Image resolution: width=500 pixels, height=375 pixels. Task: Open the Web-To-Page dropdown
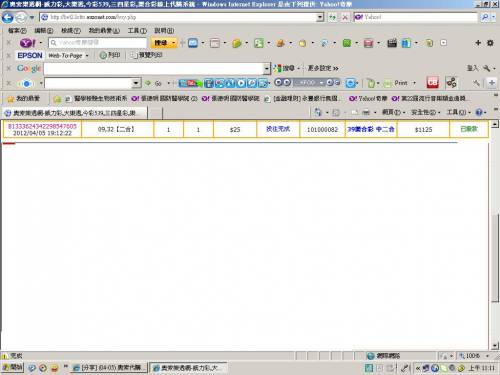[68, 55]
